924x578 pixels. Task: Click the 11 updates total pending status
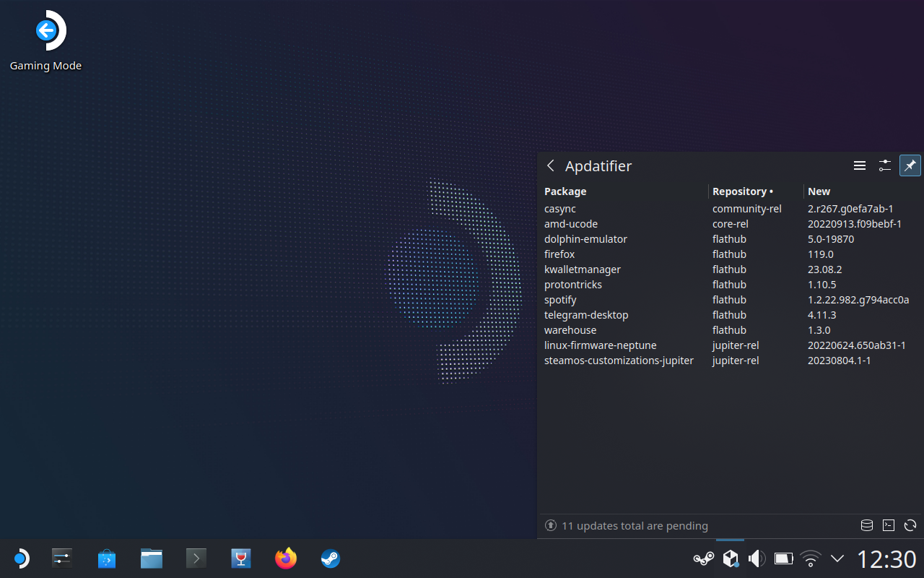click(x=635, y=526)
